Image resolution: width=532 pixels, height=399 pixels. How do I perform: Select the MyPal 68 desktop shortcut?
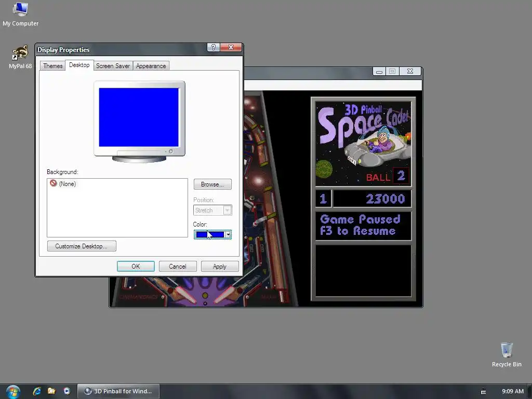pyautogui.click(x=20, y=57)
